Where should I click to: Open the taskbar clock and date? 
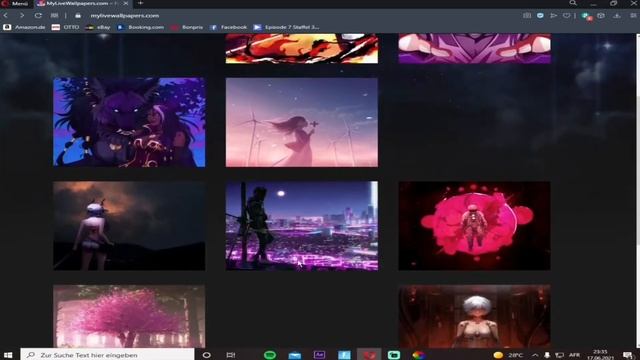click(x=600, y=355)
